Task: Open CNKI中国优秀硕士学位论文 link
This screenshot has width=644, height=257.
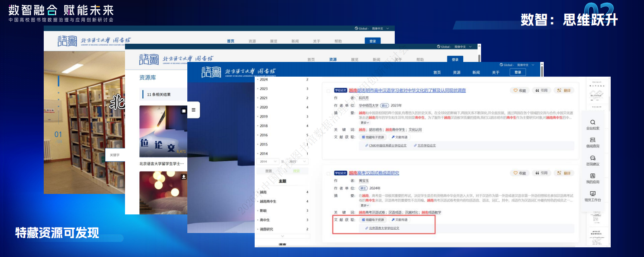Action: coord(387,146)
